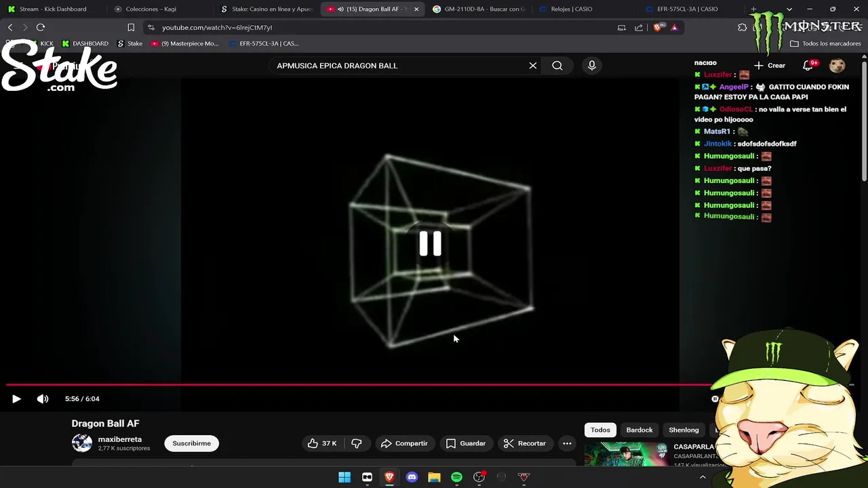Open File Explorer from the taskbar
868x488 pixels.
tap(434, 477)
